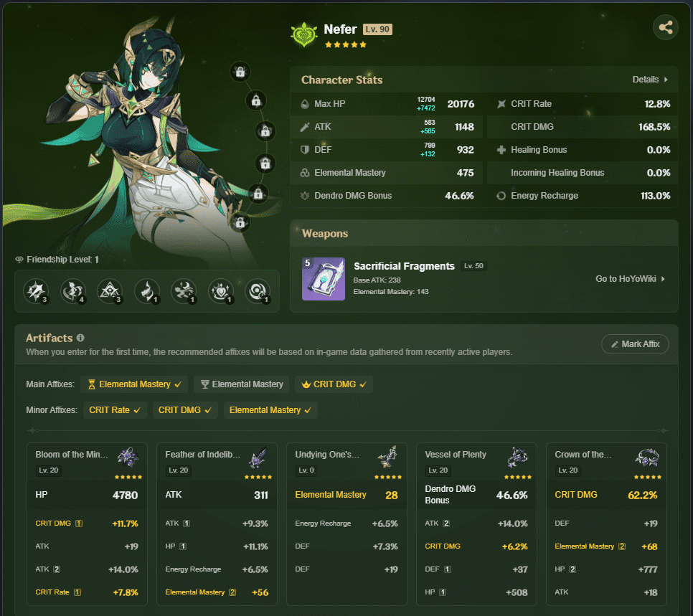Screen dimensions: 693x616
Task: Expand Character Stats Details
Action: coord(650,80)
